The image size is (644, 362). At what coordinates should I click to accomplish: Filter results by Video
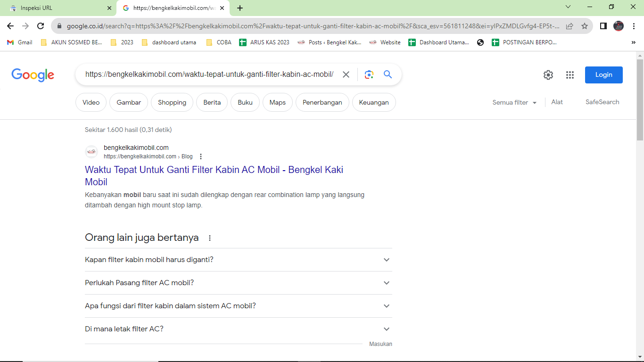tap(91, 102)
